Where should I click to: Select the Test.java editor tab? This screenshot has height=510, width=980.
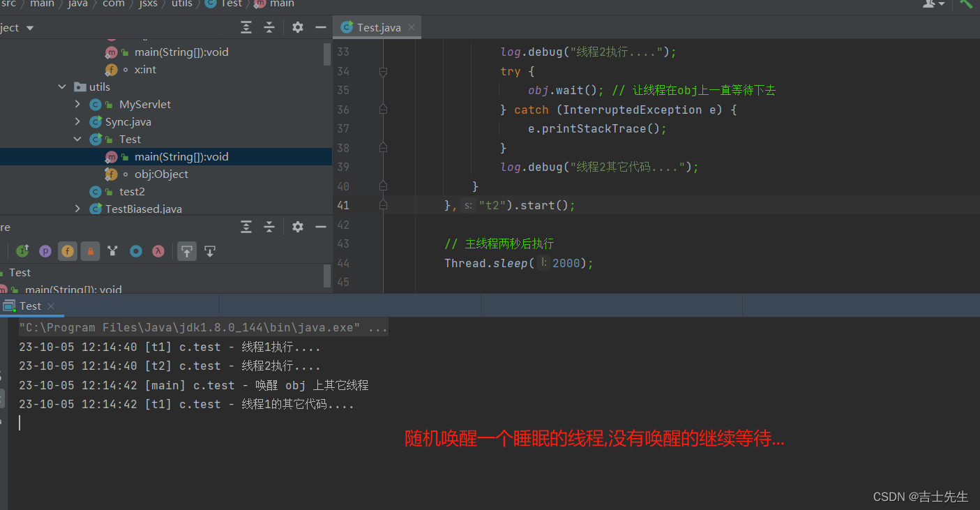point(378,27)
